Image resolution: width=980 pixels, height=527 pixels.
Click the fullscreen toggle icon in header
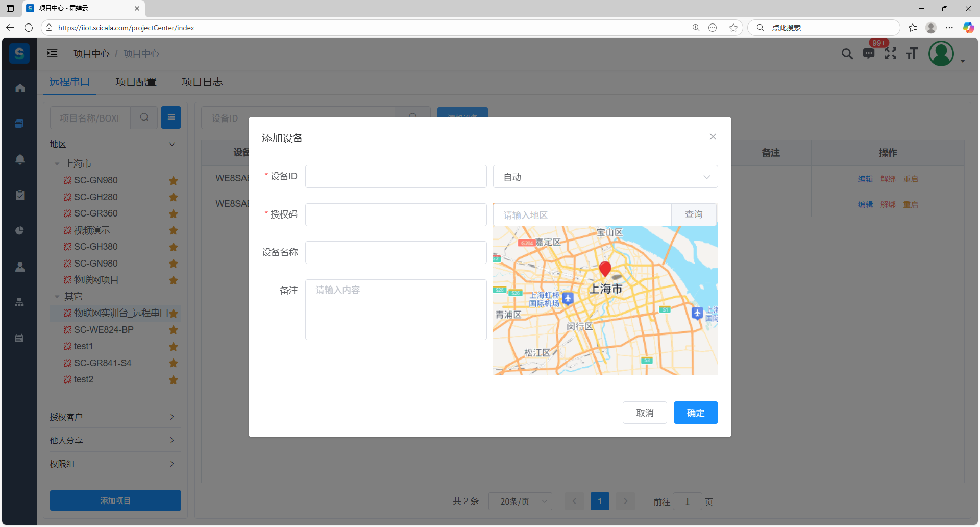[x=890, y=54]
